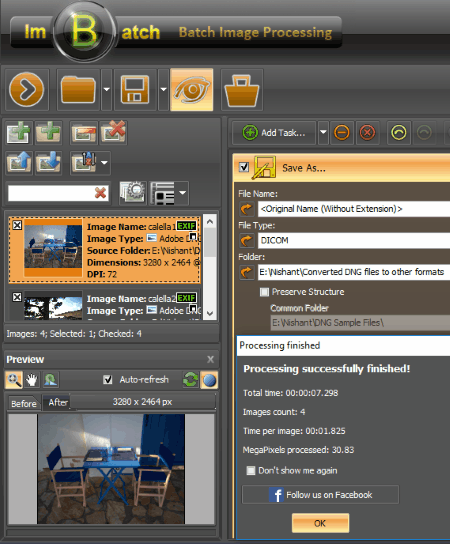Click the yellow circular up arrow task icon
Image resolution: width=450 pixels, height=544 pixels.
(399, 133)
